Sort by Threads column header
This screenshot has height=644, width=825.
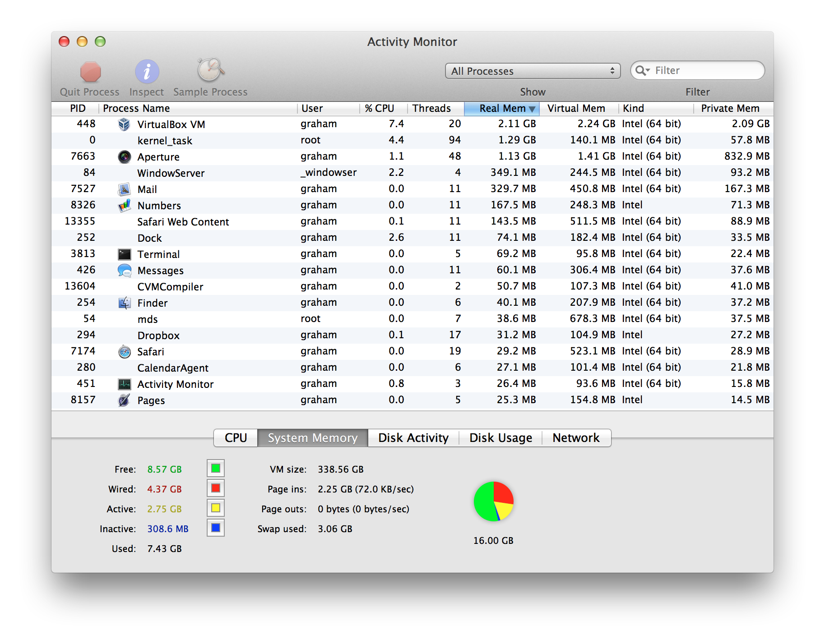pos(436,108)
